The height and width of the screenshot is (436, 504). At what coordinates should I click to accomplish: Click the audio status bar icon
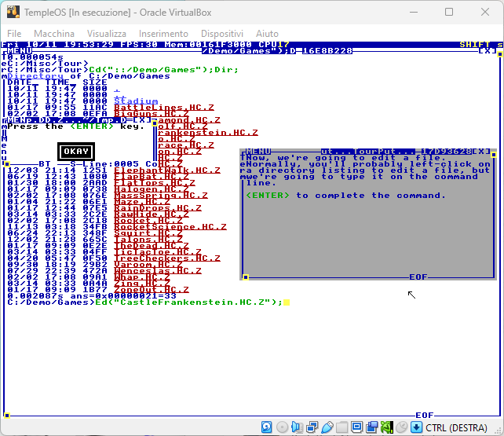point(298,427)
